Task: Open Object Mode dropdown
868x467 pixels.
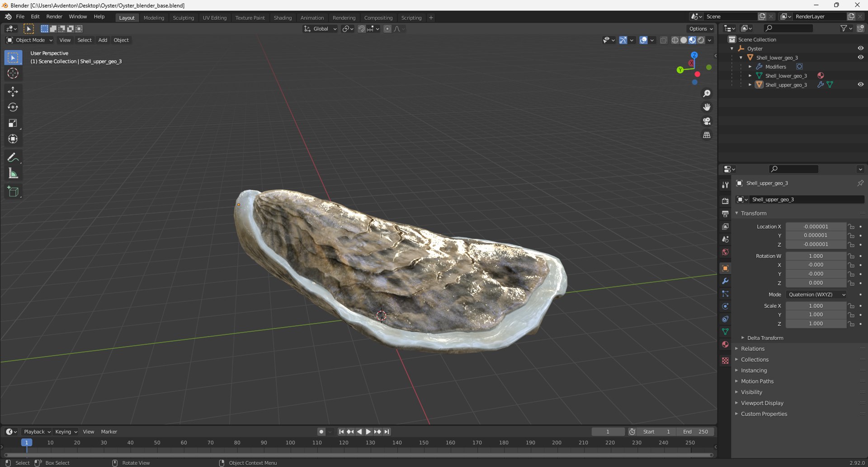Action: tap(30, 40)
